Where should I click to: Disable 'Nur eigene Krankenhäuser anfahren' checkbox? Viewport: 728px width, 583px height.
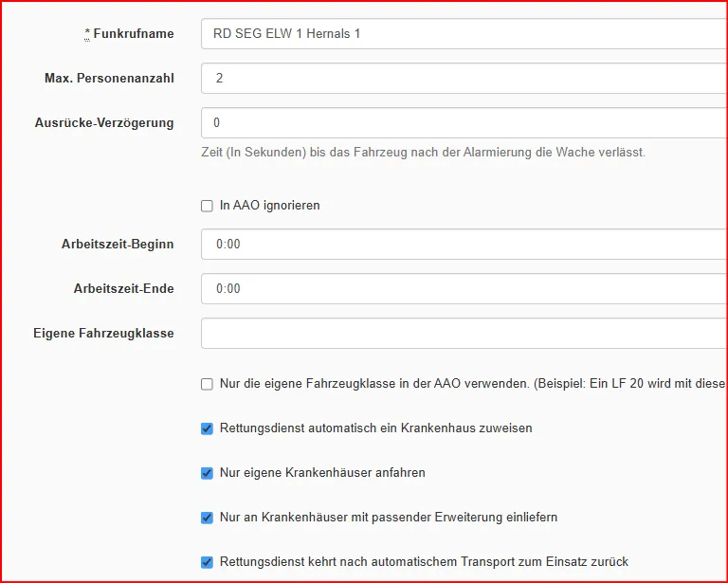(x=207, y=473)
